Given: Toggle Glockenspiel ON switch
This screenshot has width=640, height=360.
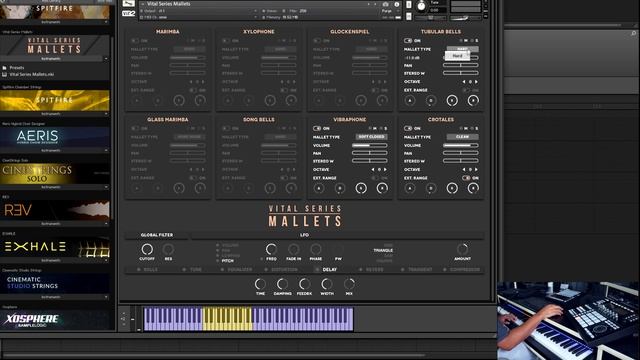Looking at the screenshot, I should coord(317,41).
